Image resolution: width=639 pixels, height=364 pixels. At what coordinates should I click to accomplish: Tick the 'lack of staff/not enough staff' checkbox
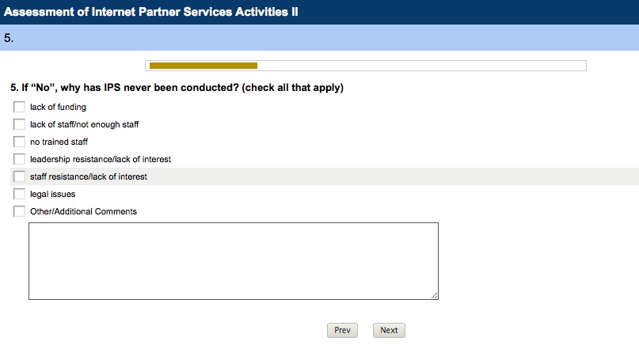point(20,124)
